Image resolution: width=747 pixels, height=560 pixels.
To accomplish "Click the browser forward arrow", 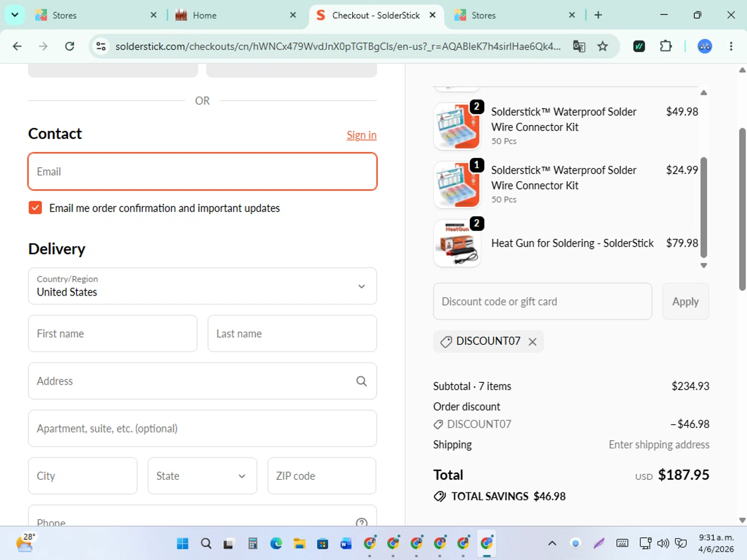I will click(x=43, y=46).
